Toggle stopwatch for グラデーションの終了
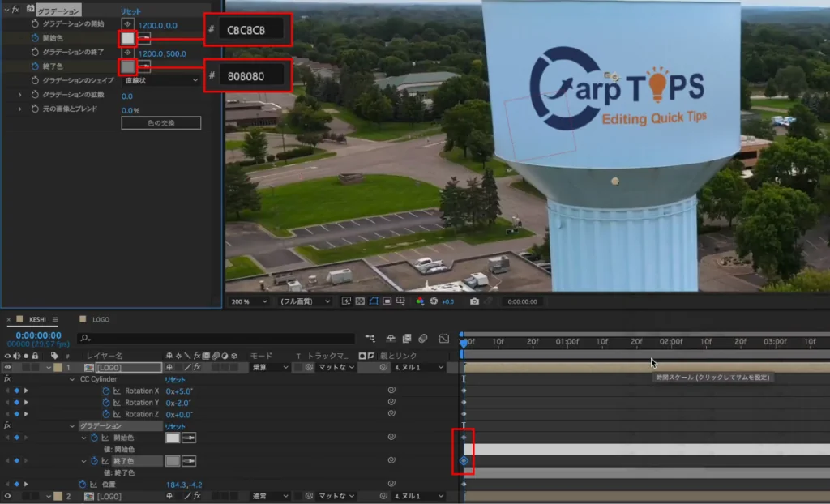830x504 pixels. (35, 52)
